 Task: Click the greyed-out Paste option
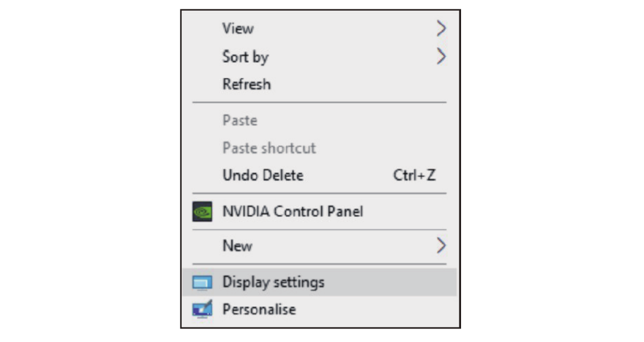[240, 121]
